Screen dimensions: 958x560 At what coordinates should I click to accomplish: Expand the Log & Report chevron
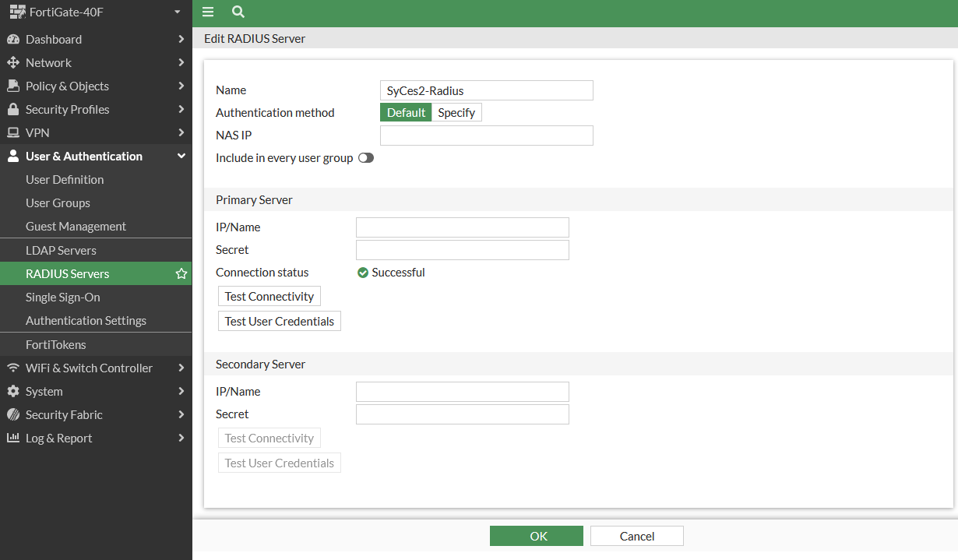pyautogui.click(x=181, y=438)
